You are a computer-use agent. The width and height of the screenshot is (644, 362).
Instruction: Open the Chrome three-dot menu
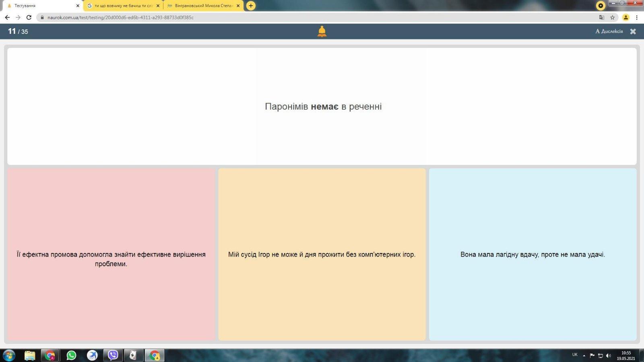(637, 17)
